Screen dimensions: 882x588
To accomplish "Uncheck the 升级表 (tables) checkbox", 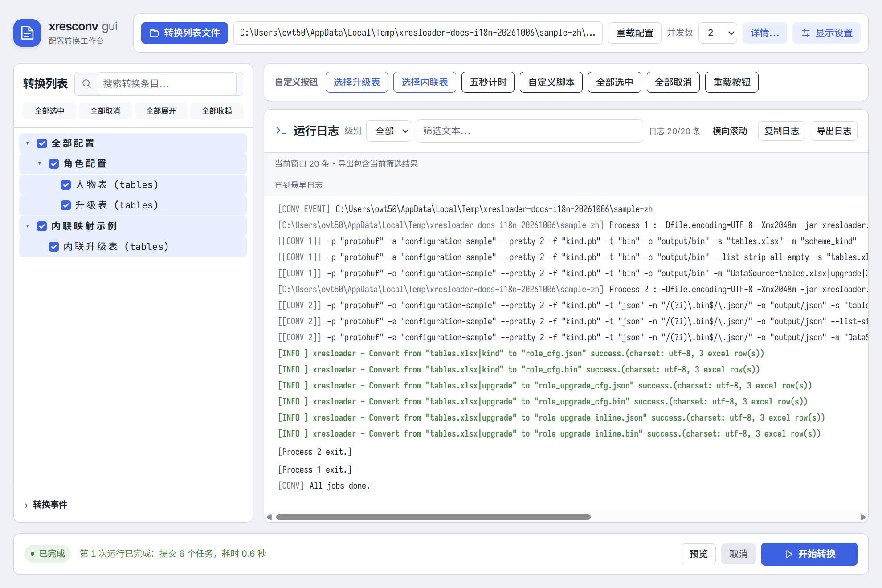I will coord(66,205).
